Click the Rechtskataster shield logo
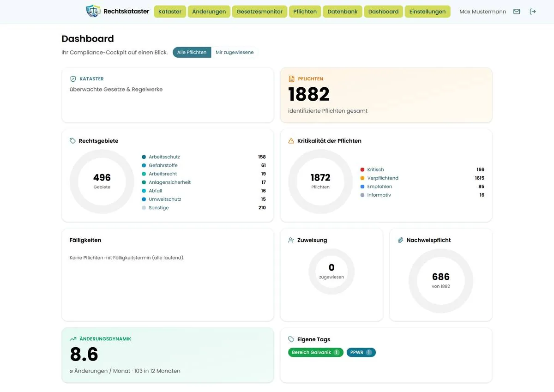The image size is (554, 392). click(93, 11)
